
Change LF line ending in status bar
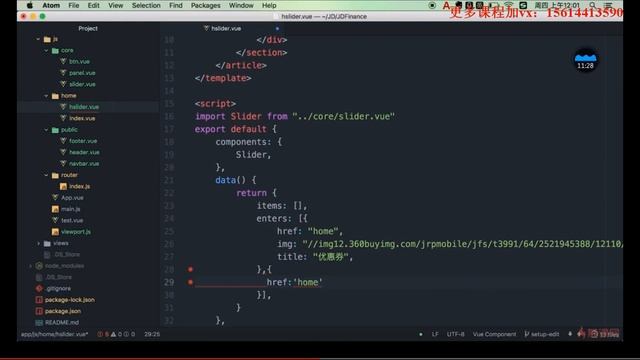(x=435, y=334)
